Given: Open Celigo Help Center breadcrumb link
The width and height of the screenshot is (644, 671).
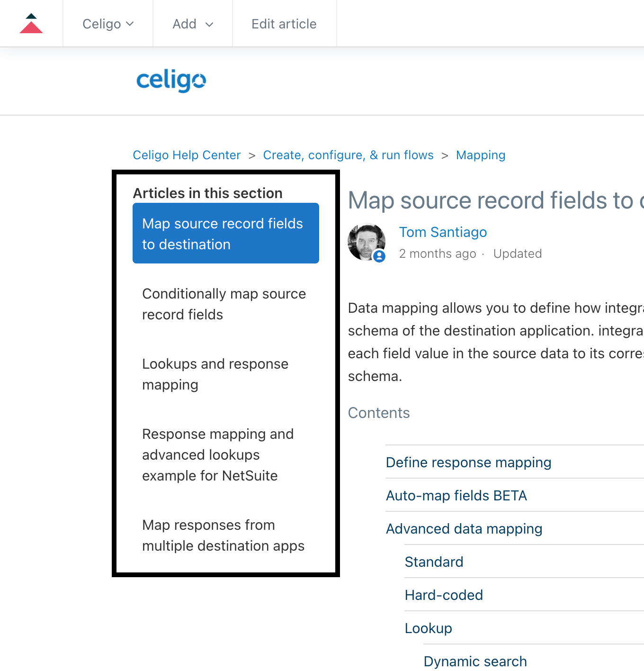Looking at the screenshot, I should [x=187, y=155].
